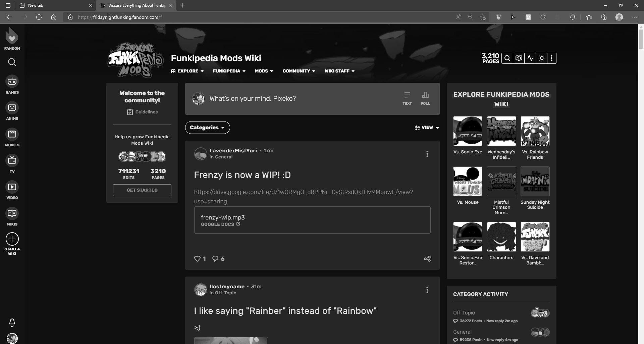Open options menu for LavenderMistYuri's post
Image resolution: width=644 pixels, height=344 pixels.
coord(427,154)
